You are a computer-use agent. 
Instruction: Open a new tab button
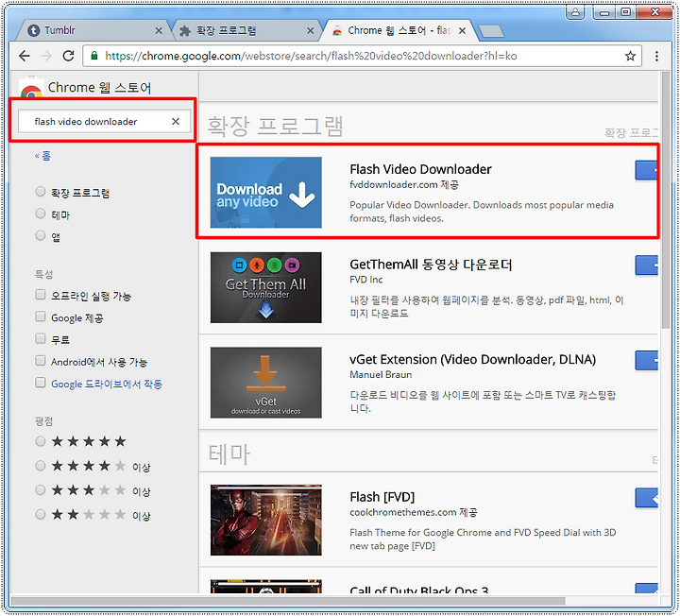[x=491, y=31]
